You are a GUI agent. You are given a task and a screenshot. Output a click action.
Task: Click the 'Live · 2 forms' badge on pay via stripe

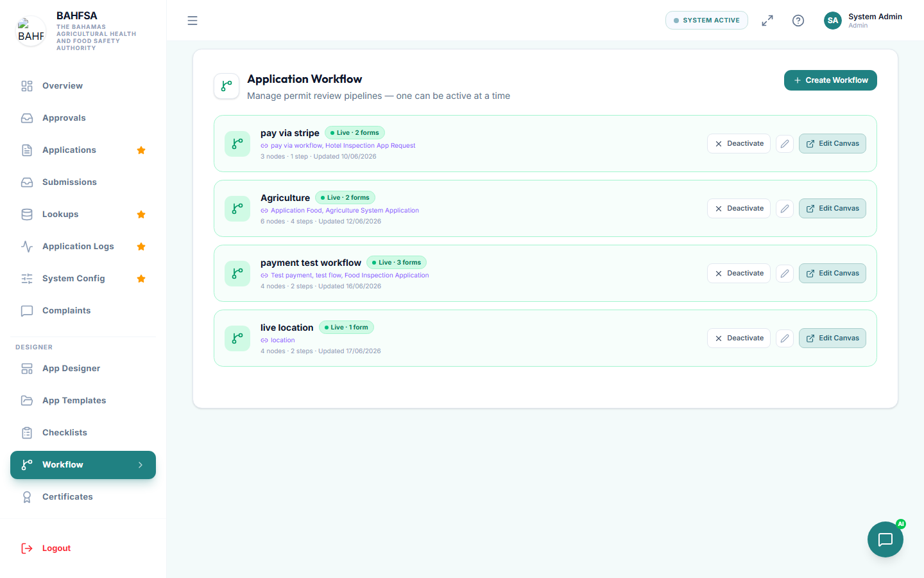[355, 133]
